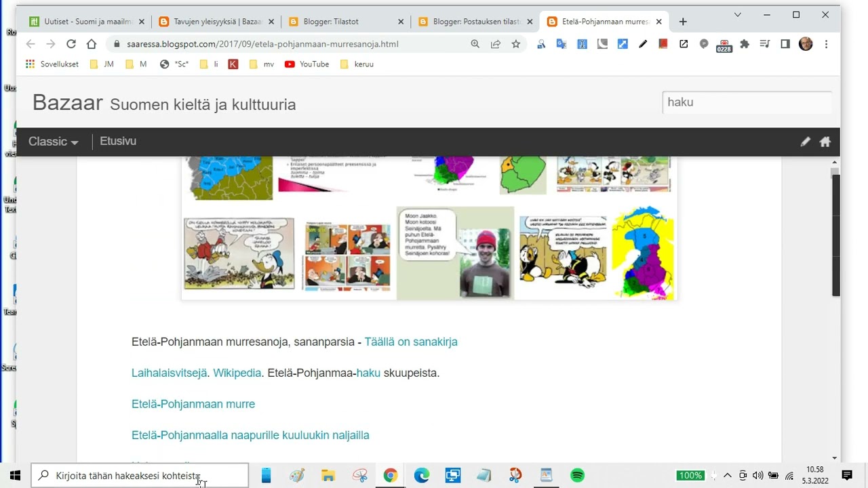Click the blue expand-arrows extension icon

tap(623, 44)
